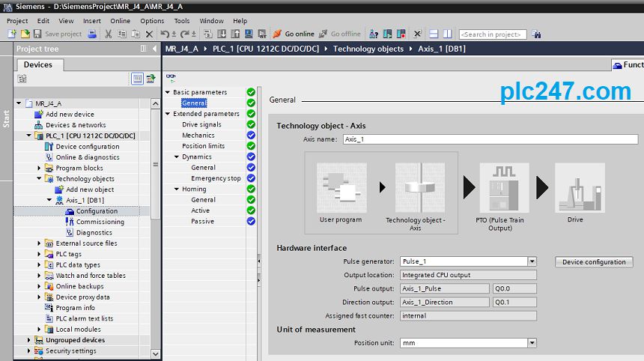Click the Cut scissors icon
The width and height of the screenshot is (644, 361).
pos(108,34)
